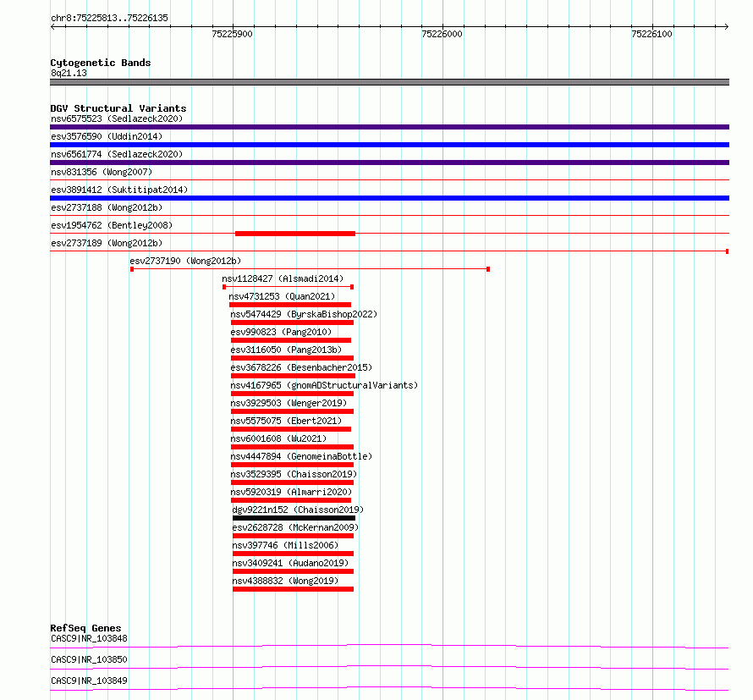This screenshot has height=700, width=753.
Task: Click the chr8:75225813..75226135 region label
Action: pyautogui.click(x=109, y=19)
